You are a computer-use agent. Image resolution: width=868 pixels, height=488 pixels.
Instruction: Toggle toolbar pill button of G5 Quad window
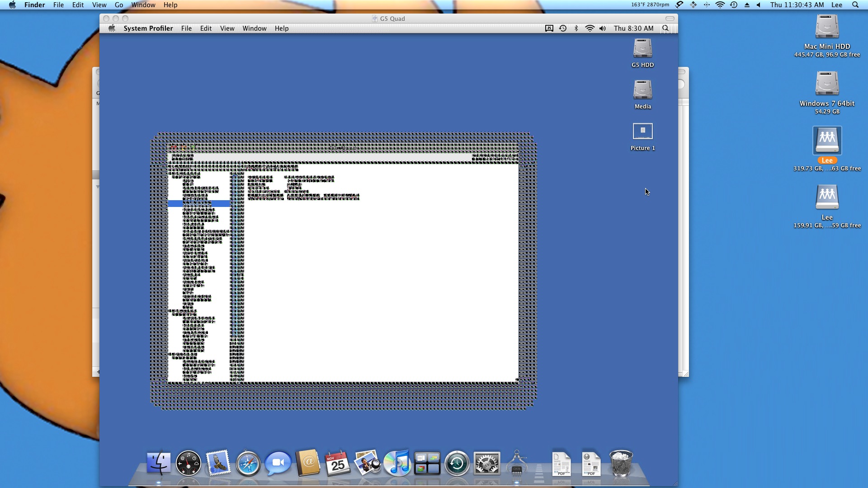click(670, 18)
